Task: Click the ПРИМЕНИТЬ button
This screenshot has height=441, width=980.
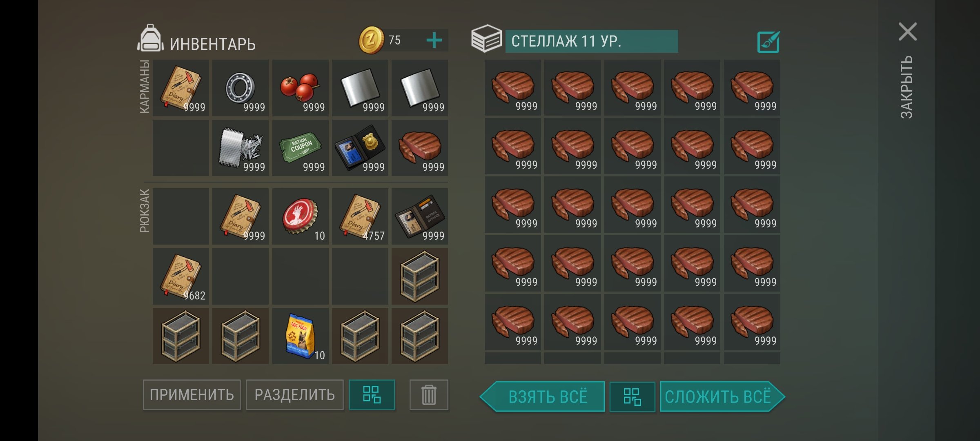Action: click(x=192, y=395)
